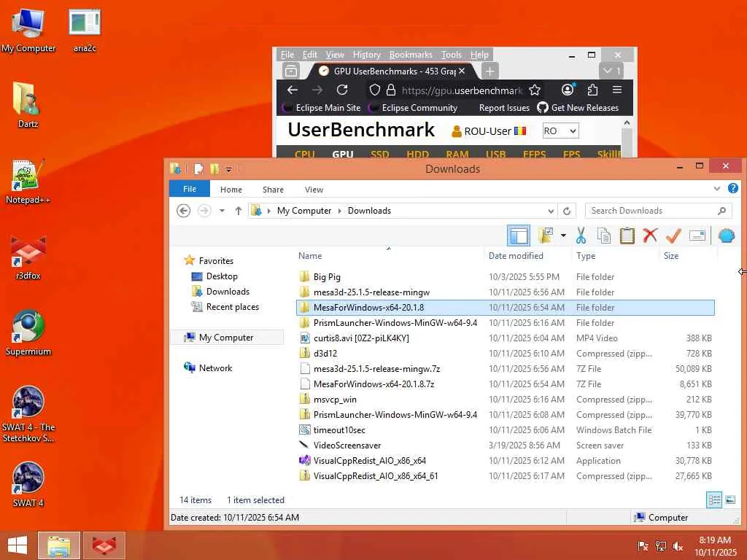Viewport: 747px width, 560px height.
Task: Open the View ribbon tab in Explorer
Action: [314, 190]
